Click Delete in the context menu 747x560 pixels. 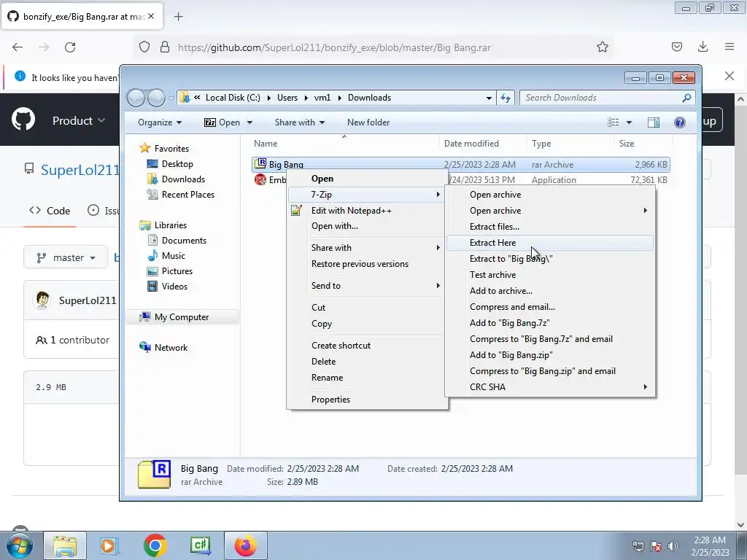coord(366,362)
